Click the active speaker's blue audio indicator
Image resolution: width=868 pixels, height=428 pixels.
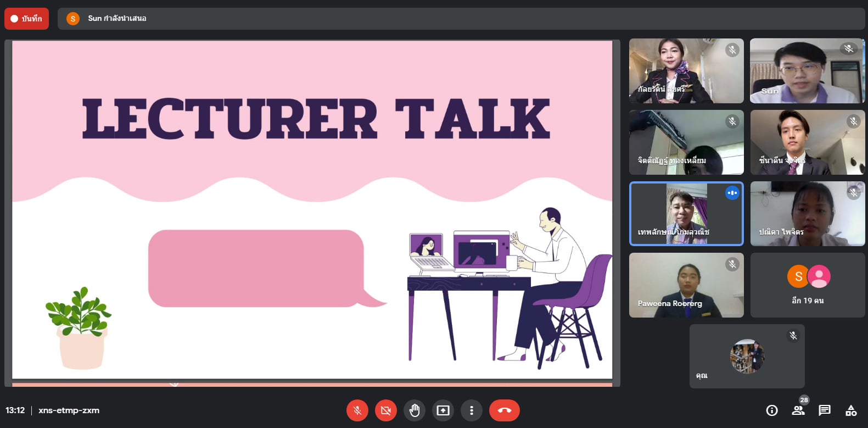[732, 193]
